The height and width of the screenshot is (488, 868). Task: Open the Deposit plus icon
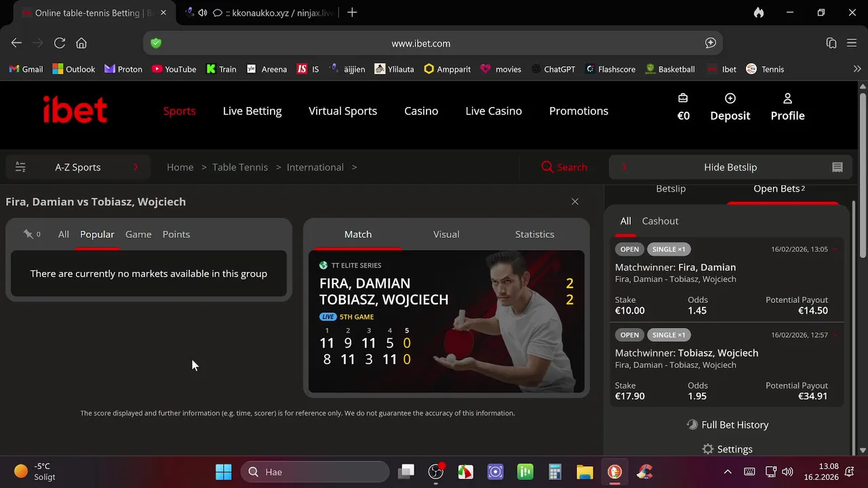(730, 98)
